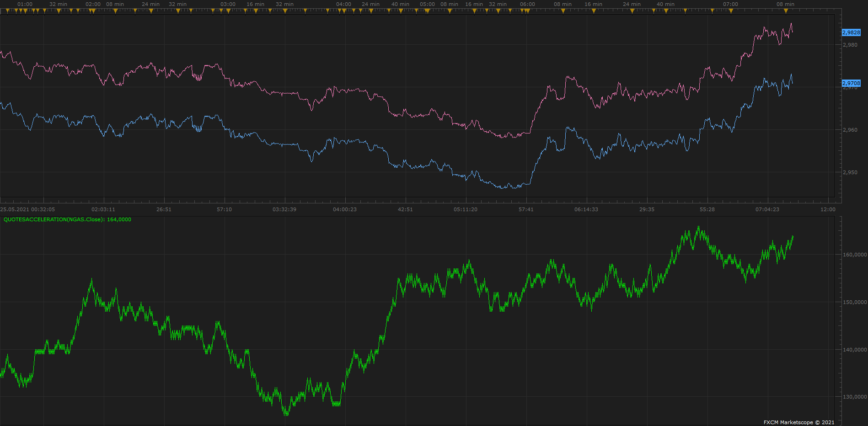Screen dimensions: 868x426
Task: Click the 06:00 label on top ruler
Action: pyautogui.click(x=528, y=4)
